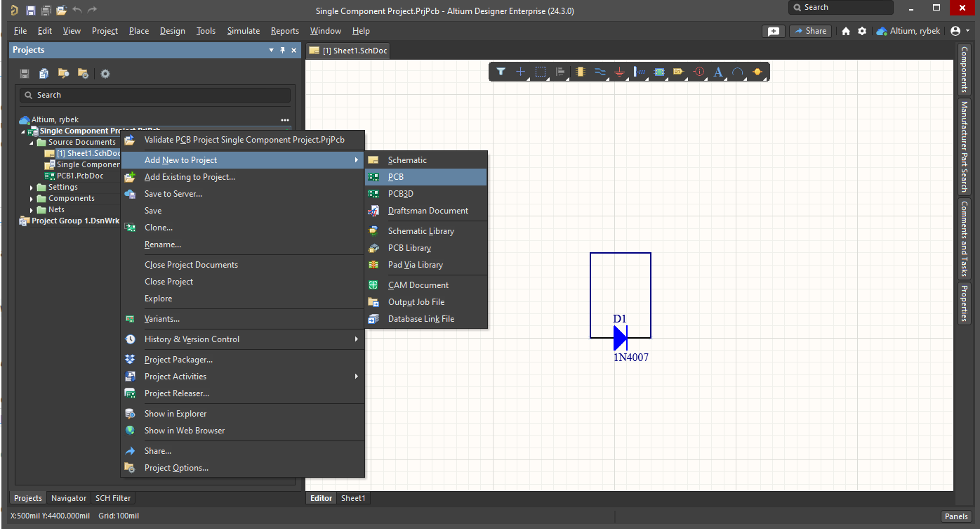980x529 pixels.
Task: Click the orange probe/junction tool icon
Action: (757, 72)
